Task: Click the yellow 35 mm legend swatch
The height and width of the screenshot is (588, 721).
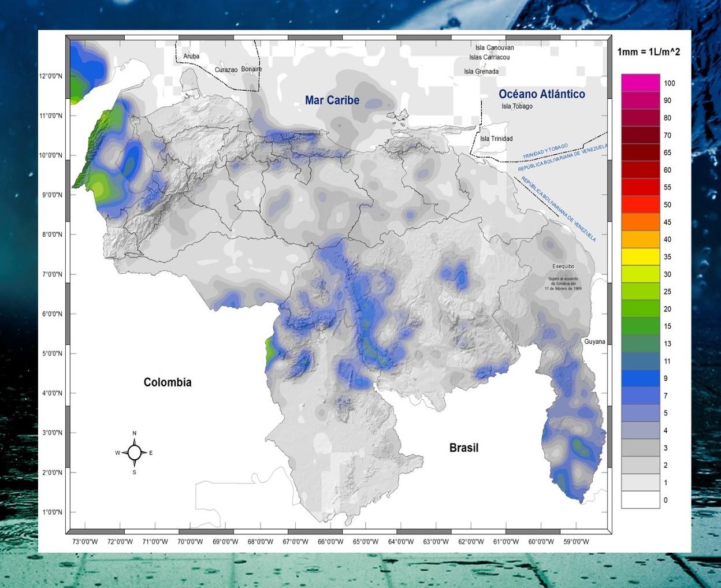Action: pos(640,256)
